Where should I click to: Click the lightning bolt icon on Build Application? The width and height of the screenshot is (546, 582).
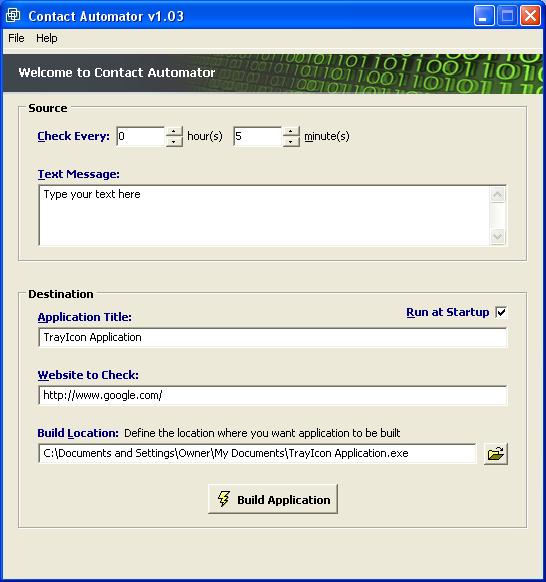point(223,499)
